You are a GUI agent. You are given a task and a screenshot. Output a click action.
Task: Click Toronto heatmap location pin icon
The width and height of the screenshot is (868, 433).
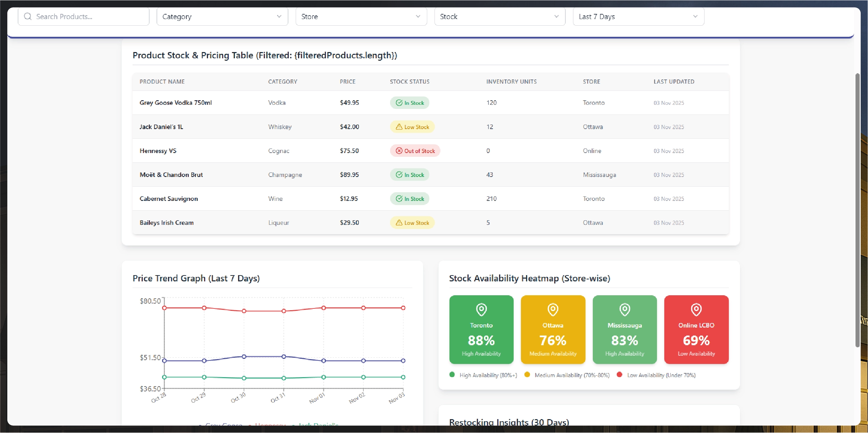pyautogui.click(x=481, y=309)
